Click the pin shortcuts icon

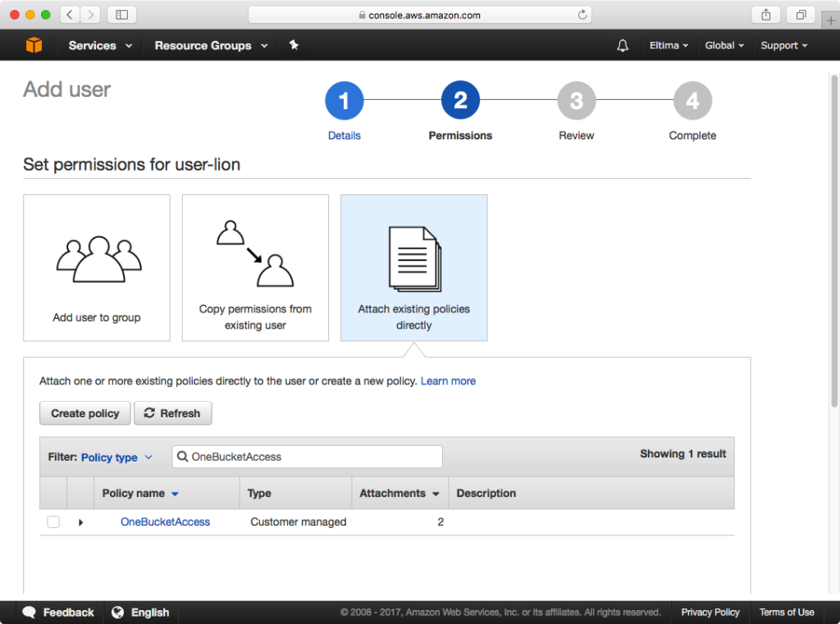[294, 45]
